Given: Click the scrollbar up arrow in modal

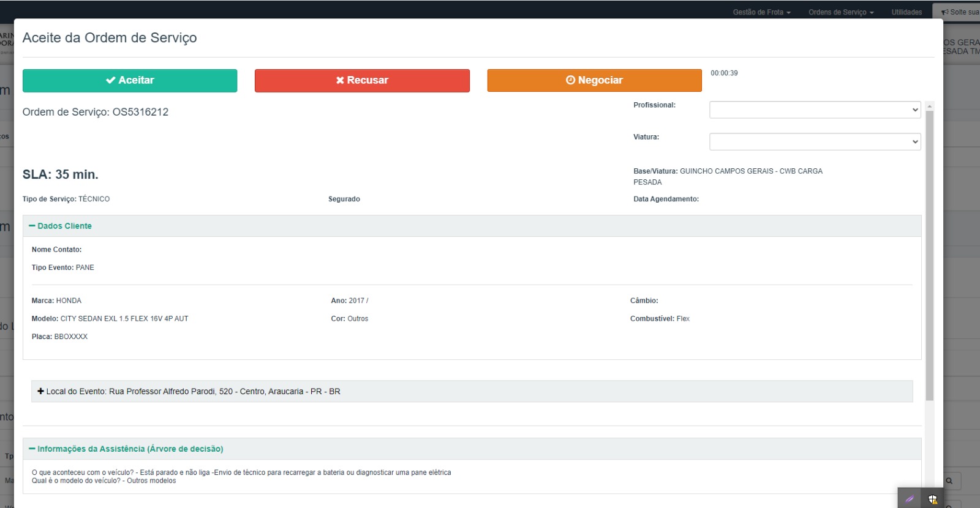Looking at the screenshot, I should pyautogui.click(x=929, y=106).
